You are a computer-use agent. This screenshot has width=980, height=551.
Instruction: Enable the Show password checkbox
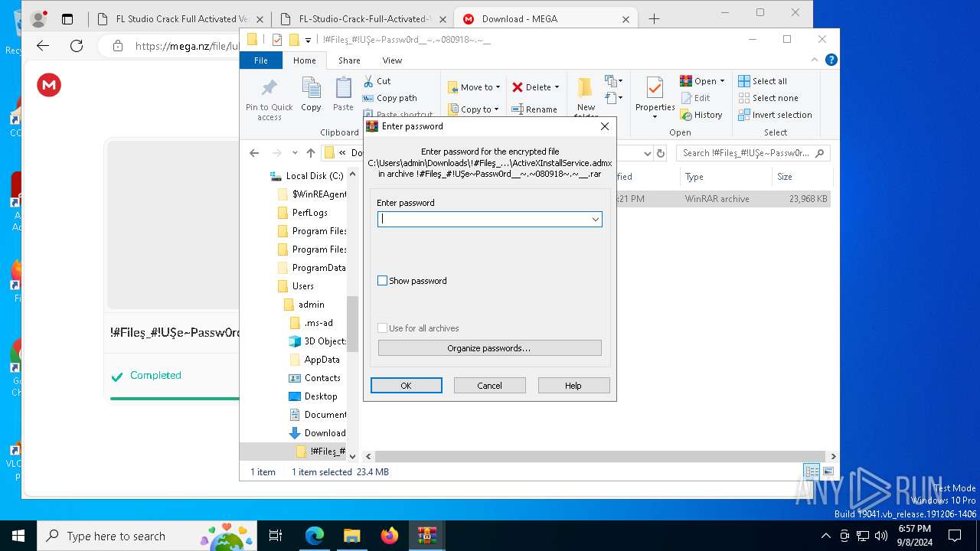pos(383,281)
